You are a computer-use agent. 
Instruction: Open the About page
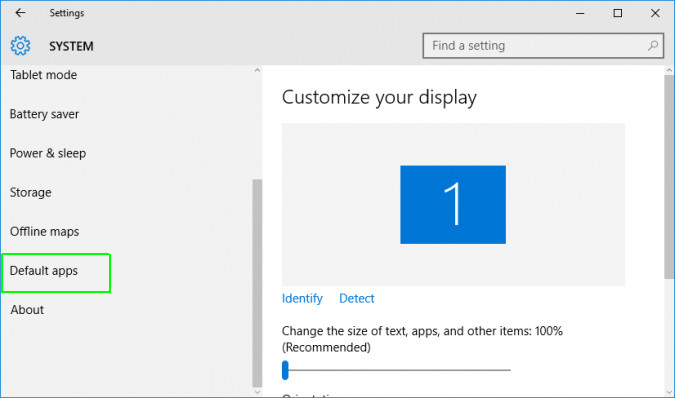(27, 310)
